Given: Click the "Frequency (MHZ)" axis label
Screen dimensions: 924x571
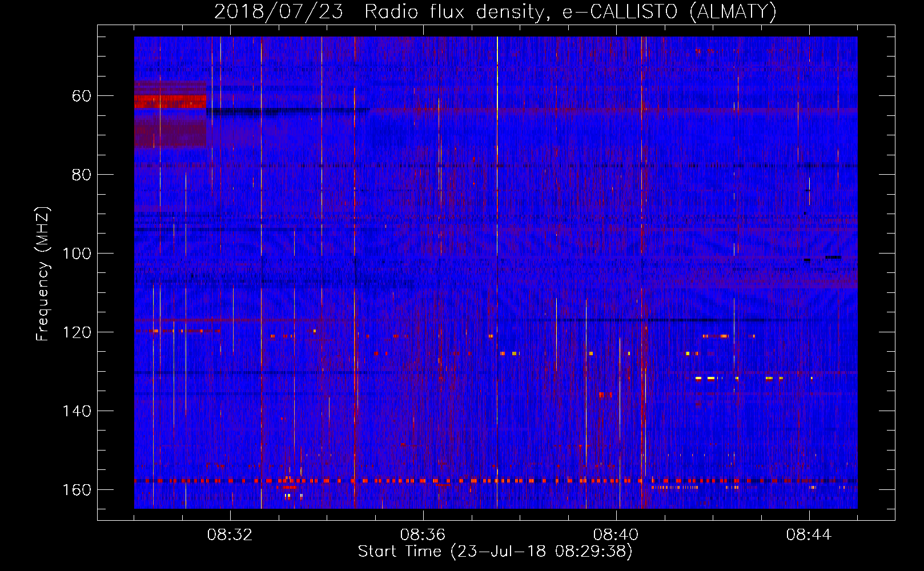Looking at the screenshot, I should coord(43,274).
